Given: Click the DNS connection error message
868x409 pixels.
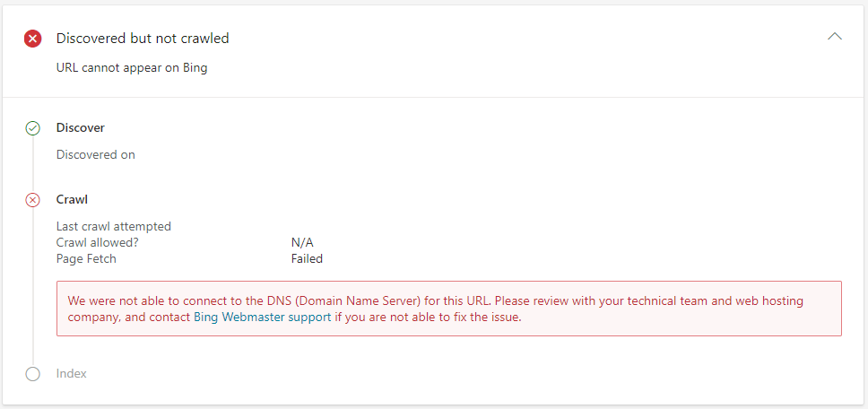Looking at the screenshot, I should click(x=449, y=309).
